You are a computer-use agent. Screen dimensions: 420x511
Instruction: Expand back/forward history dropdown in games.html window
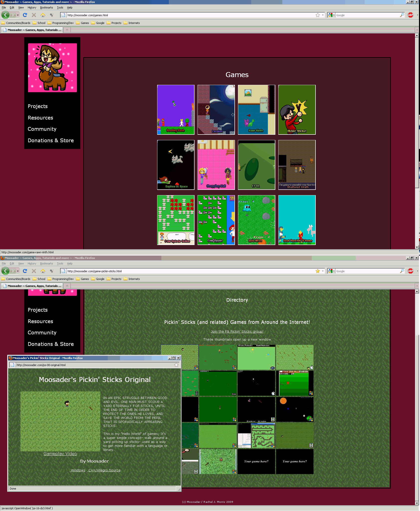pos(18,15)
